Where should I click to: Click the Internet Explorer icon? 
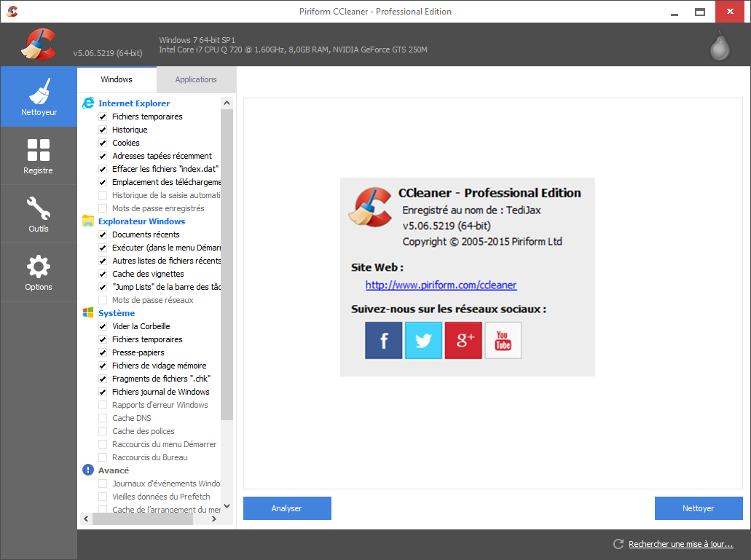(88, 103)
